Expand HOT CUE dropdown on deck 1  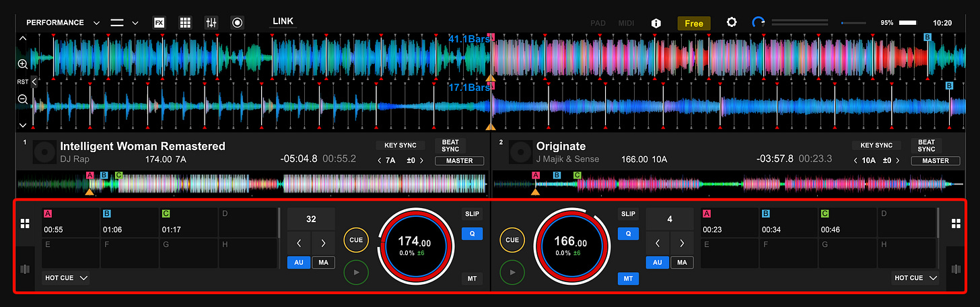click(x=66, y=277)
